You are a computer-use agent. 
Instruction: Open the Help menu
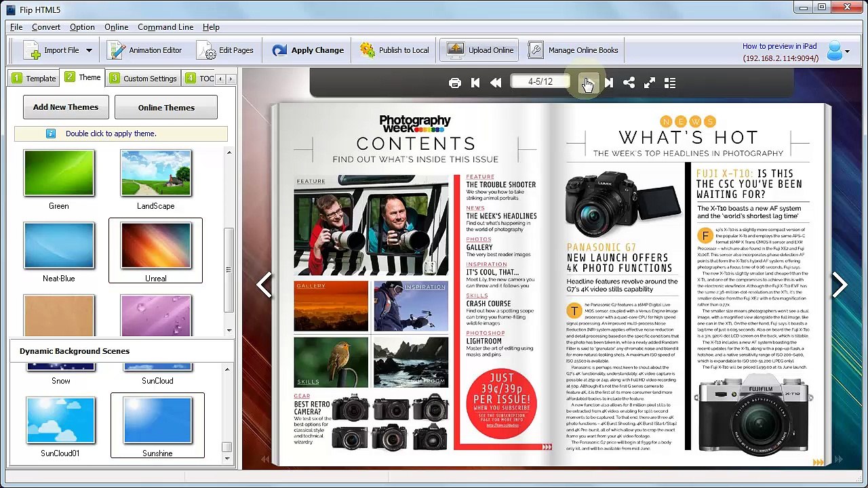[211, 27]
